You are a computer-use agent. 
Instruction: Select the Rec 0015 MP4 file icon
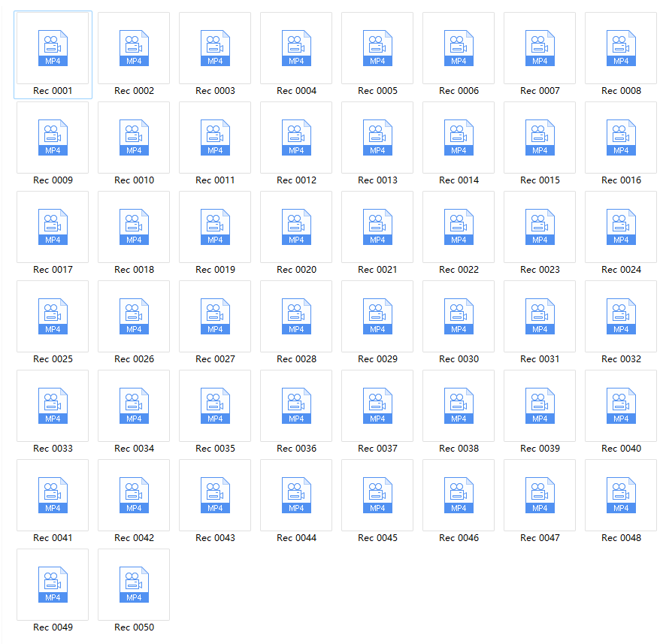point(540,138)
